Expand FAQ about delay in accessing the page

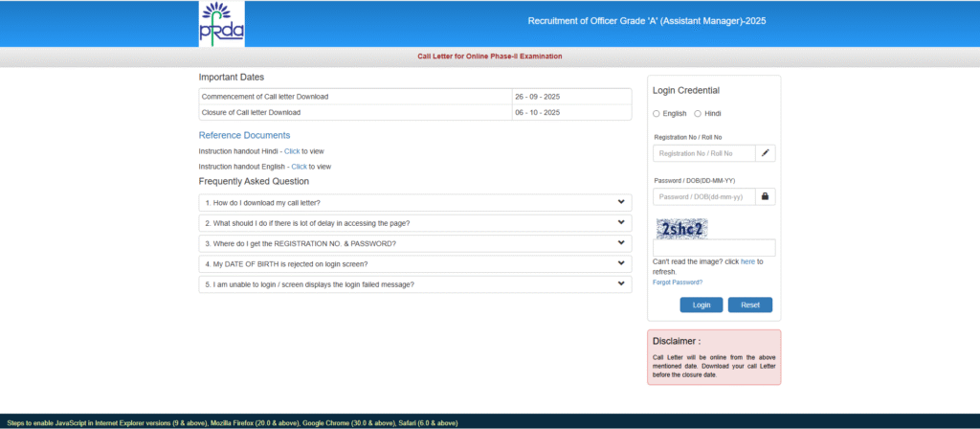[307, 223]
